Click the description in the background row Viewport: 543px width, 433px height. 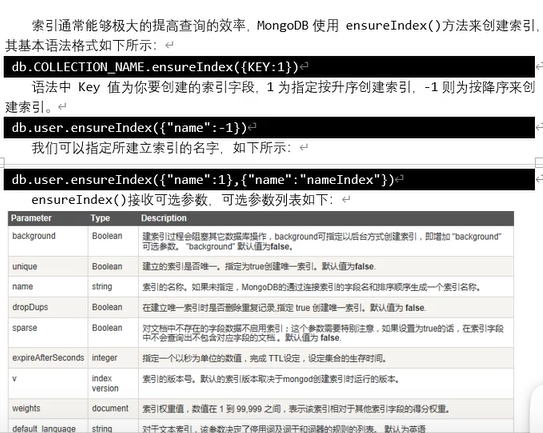point(322,241)
